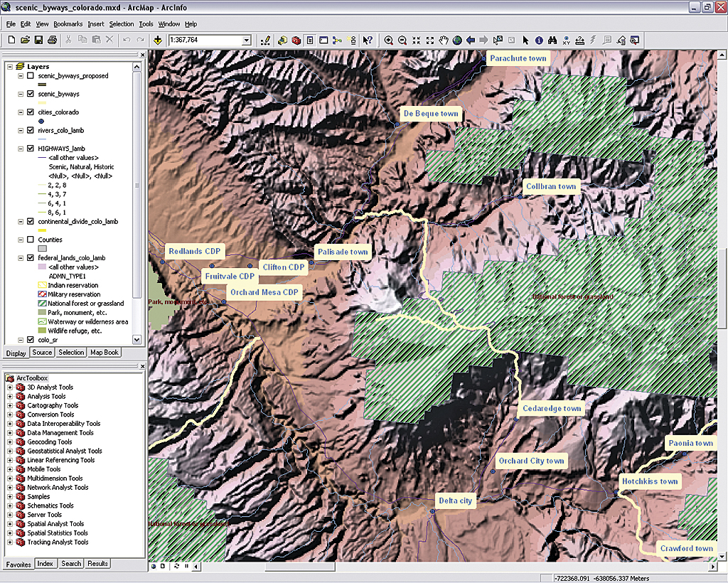Toggle rivers_colo_lamb layer checkbox
Viewport: 728px width, 583px height.
(x=31, y=130)
